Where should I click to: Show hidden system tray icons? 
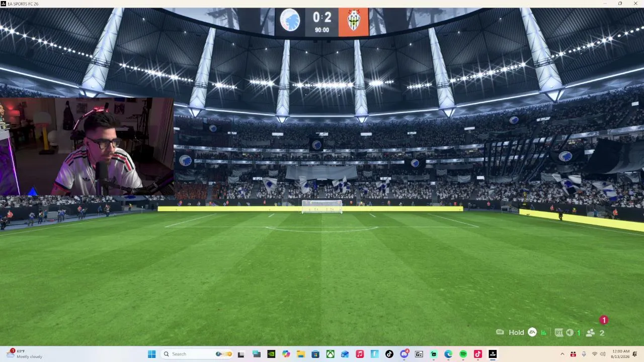coord(562,354)
